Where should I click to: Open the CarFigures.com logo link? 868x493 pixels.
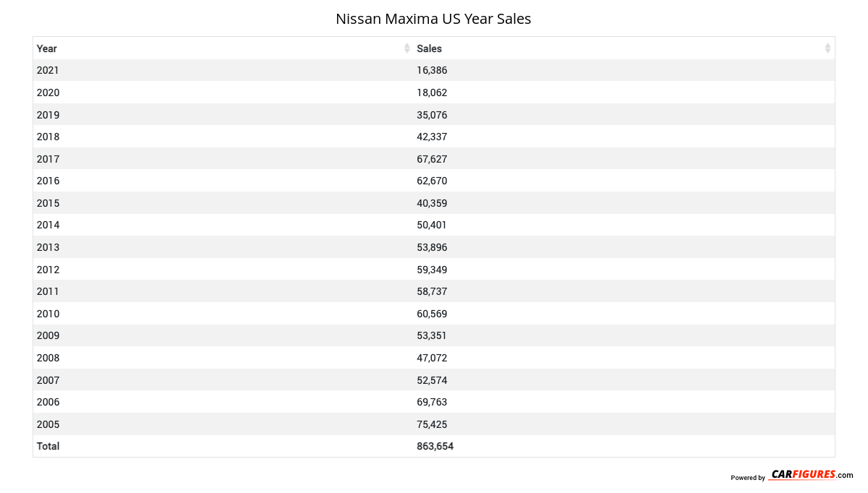(811, 475)
